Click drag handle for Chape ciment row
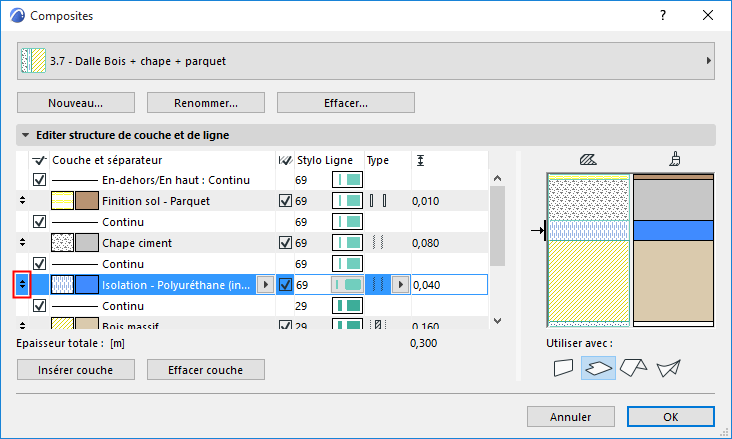Viewport: 732px width, 439px height. pos(22,242)
